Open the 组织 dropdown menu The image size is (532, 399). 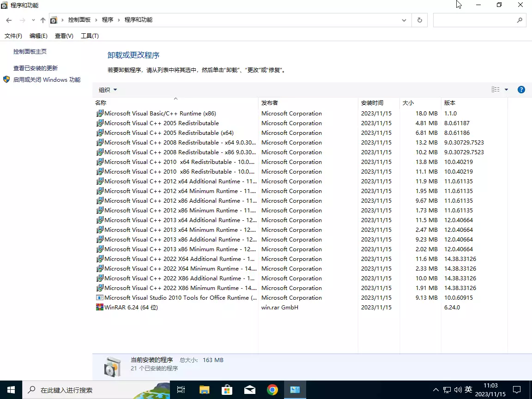coord(107,90)
